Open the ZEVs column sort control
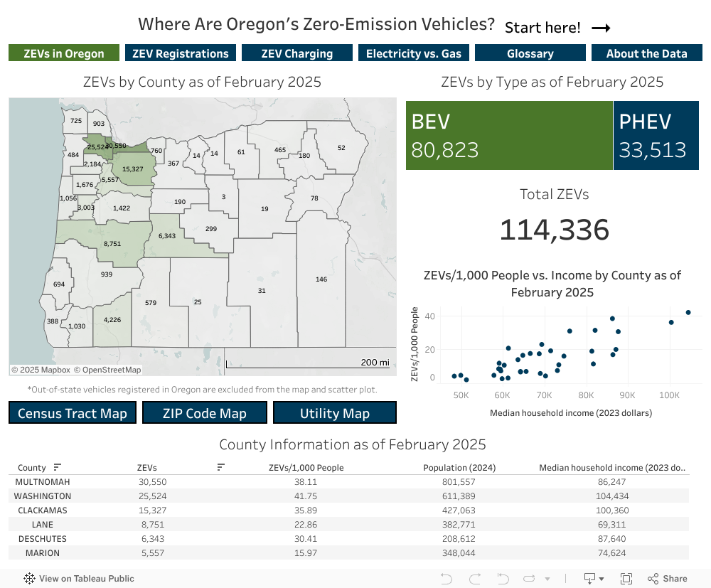This screenshot has width=711, height=588. coord(220,467)
